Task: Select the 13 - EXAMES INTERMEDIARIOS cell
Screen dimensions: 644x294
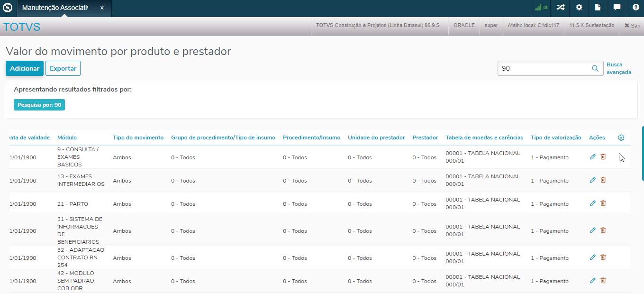Action: (81, 180)
